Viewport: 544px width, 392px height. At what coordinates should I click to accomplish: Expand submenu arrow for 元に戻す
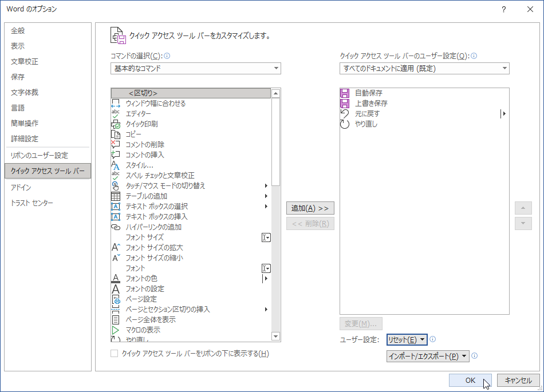click(503, 114)
